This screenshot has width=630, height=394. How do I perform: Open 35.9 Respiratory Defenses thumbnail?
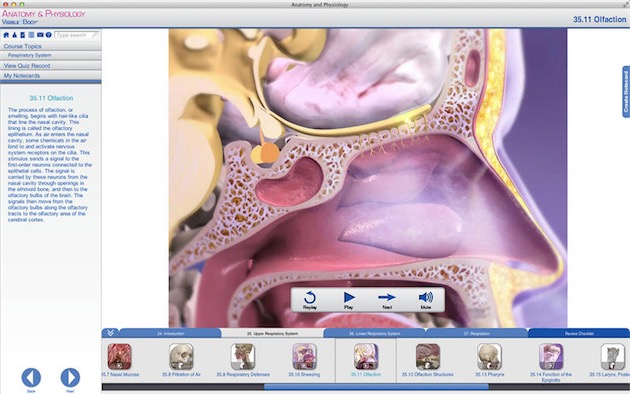tap(243, 357)
